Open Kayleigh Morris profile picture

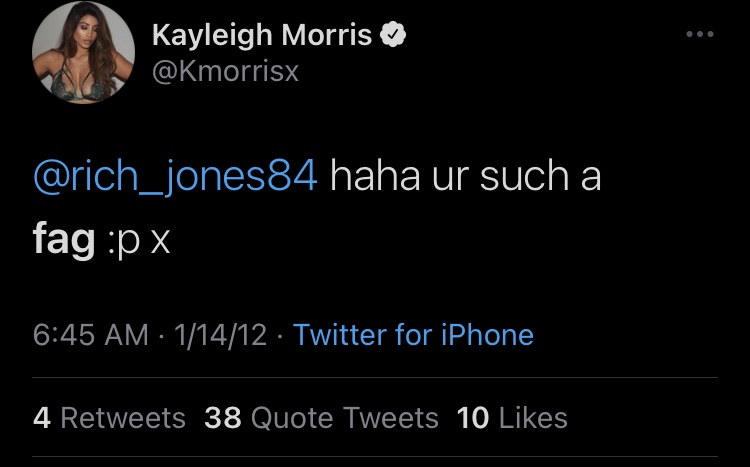click(83, 52)
